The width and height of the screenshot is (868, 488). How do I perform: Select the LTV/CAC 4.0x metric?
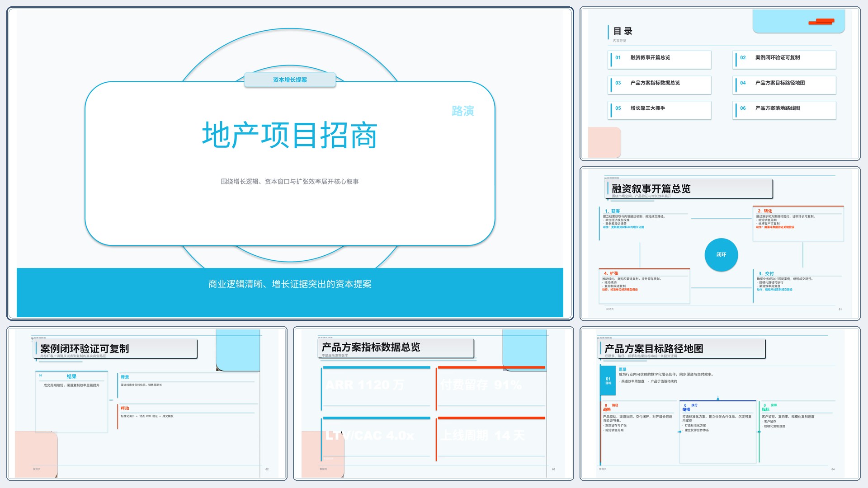[369, 436]
